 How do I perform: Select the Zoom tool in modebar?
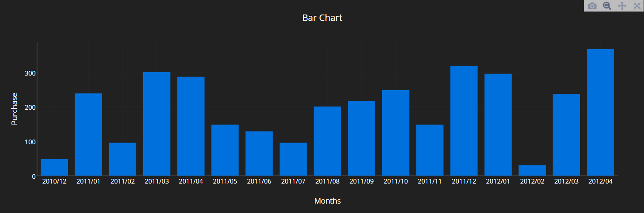click(x=607, y=6)
